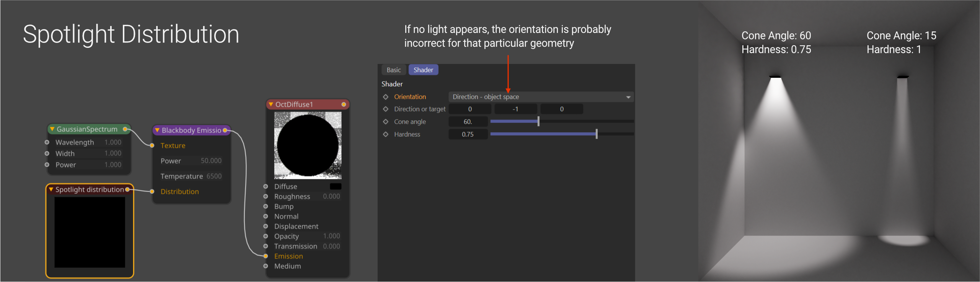Select the Shader tab
The height and width of the screenshot is (282, 980).
[423, 70]
